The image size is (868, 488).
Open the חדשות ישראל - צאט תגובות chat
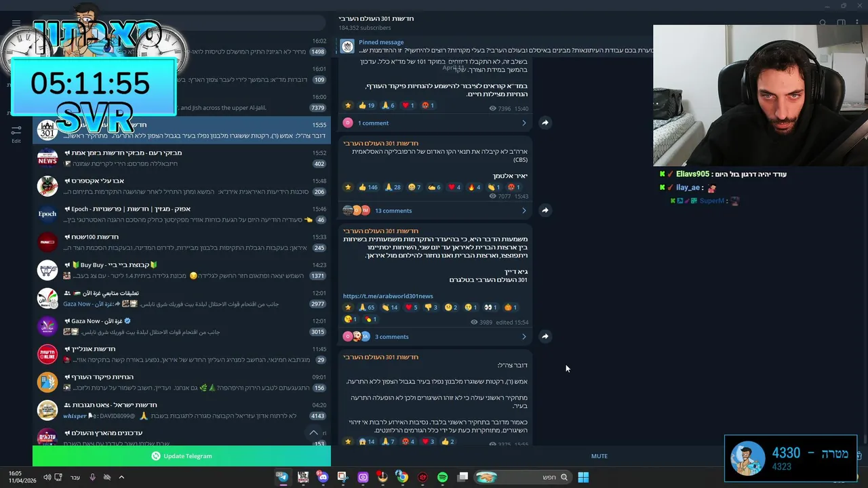click(182, 410)
